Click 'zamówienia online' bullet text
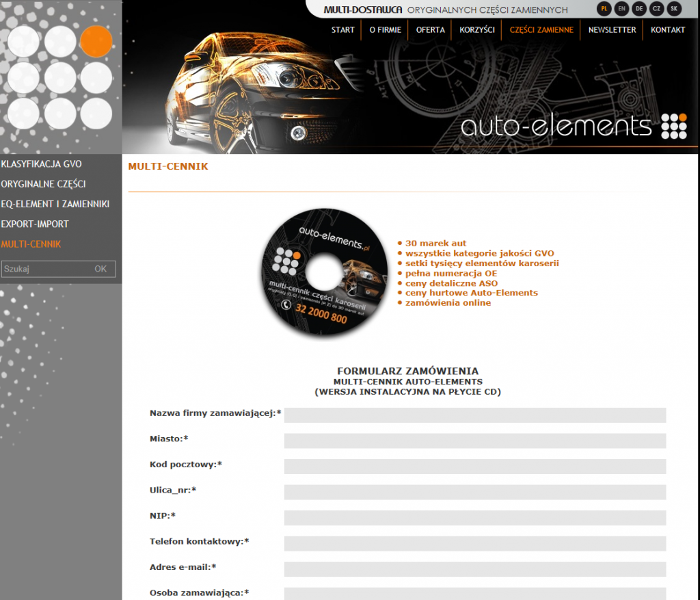 coord(448,303)
